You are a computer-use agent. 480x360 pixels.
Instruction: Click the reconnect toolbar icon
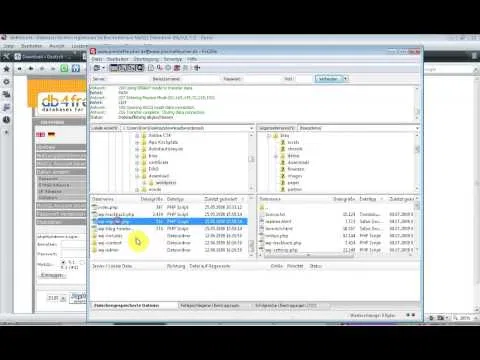tap(185, 68)
